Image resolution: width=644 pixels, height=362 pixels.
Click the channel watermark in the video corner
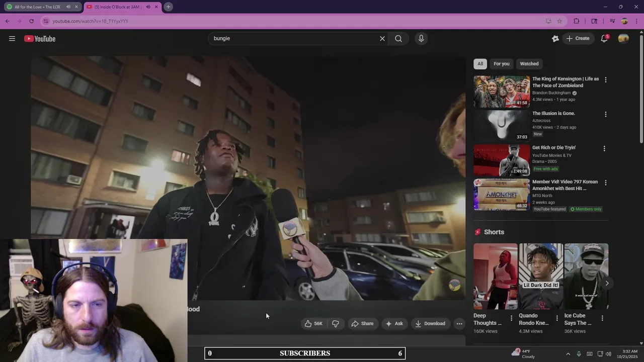455,285
